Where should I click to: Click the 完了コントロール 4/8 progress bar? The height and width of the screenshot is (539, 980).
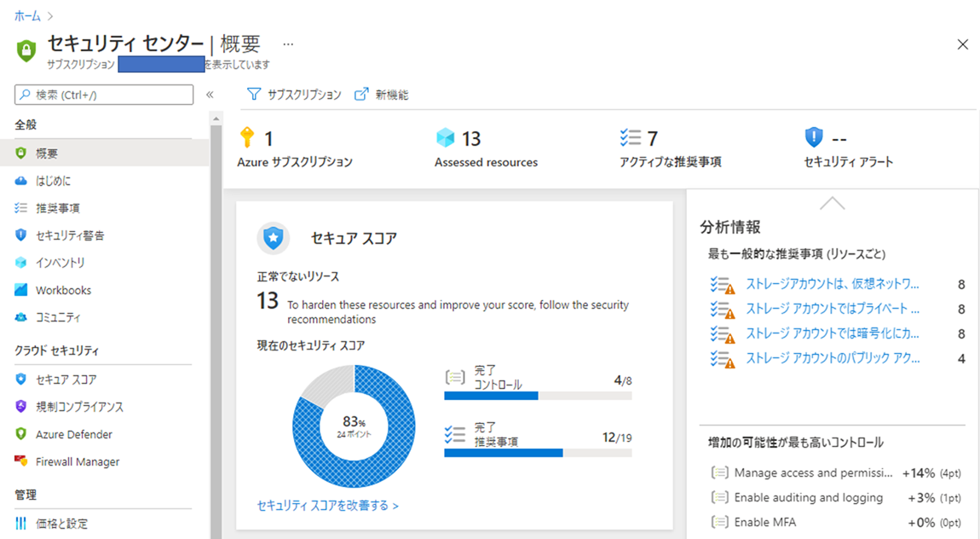(x=538, y=396)
